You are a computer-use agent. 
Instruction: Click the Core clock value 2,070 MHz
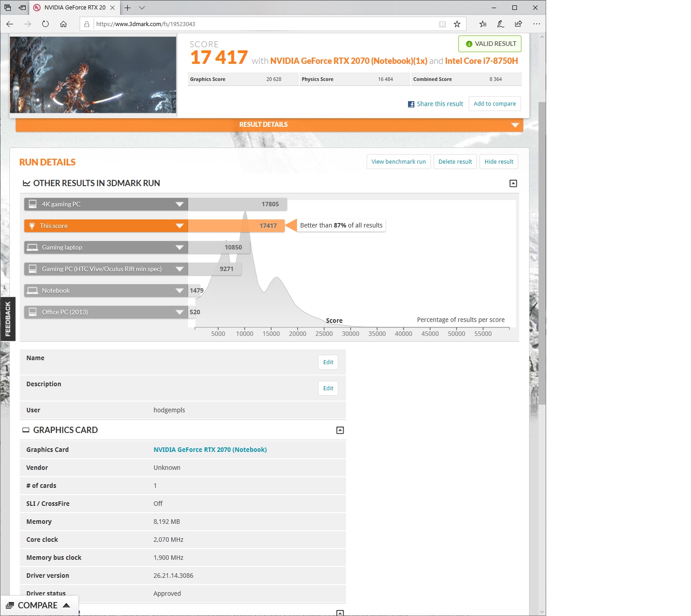(x=168, y=540)
